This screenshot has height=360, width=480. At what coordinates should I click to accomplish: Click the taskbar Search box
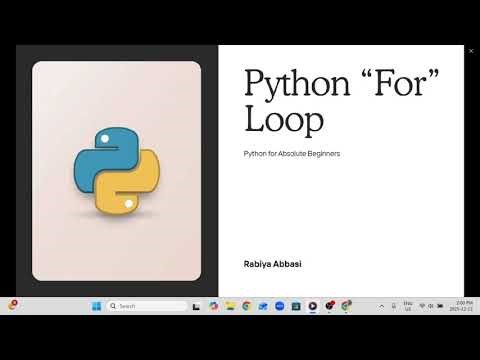point(147,306)
